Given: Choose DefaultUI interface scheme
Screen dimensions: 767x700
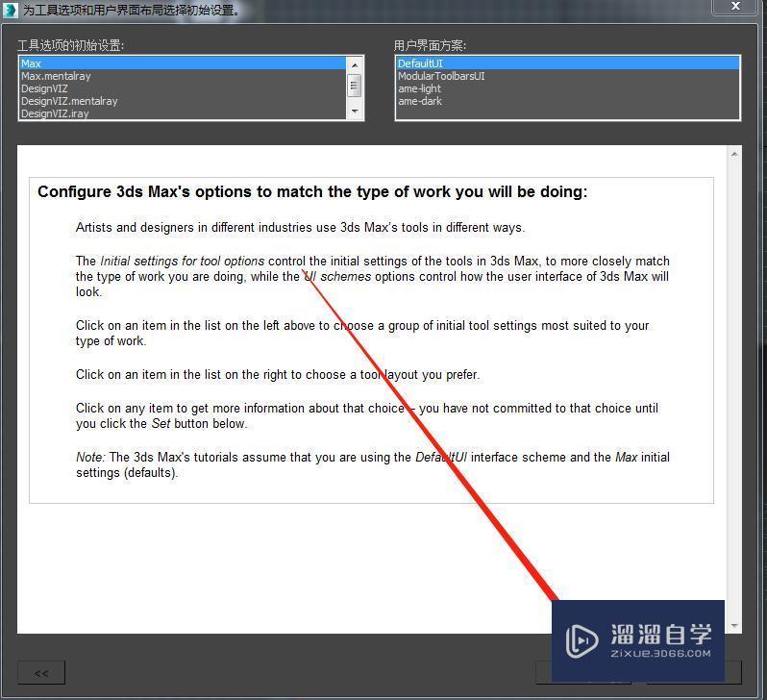Looking at the screenshot, I should tap(567, 63).
